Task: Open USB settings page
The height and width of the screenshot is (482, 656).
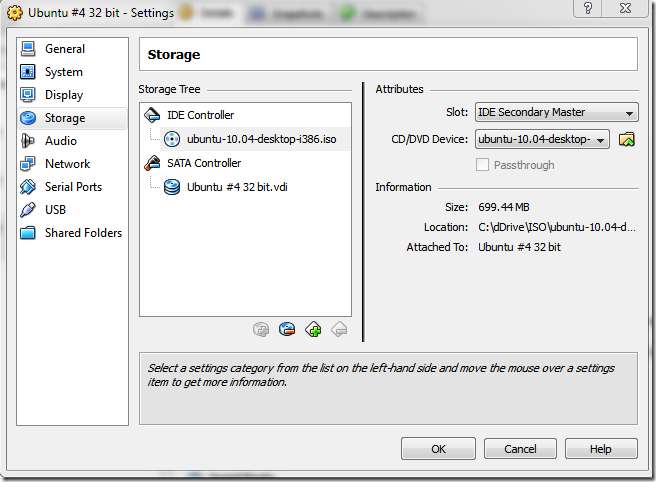Action: (x=72, y=210)
